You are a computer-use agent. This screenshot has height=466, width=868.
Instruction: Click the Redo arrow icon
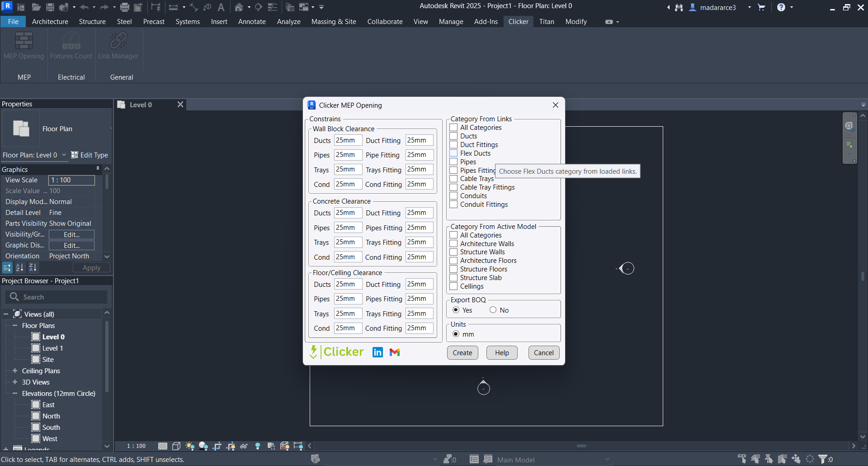coord(104,7)
